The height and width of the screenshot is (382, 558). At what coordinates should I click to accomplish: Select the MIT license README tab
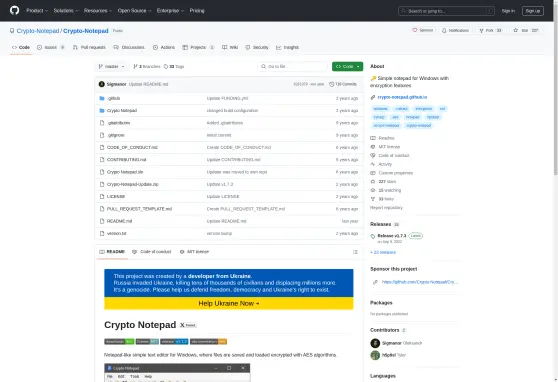195,252
